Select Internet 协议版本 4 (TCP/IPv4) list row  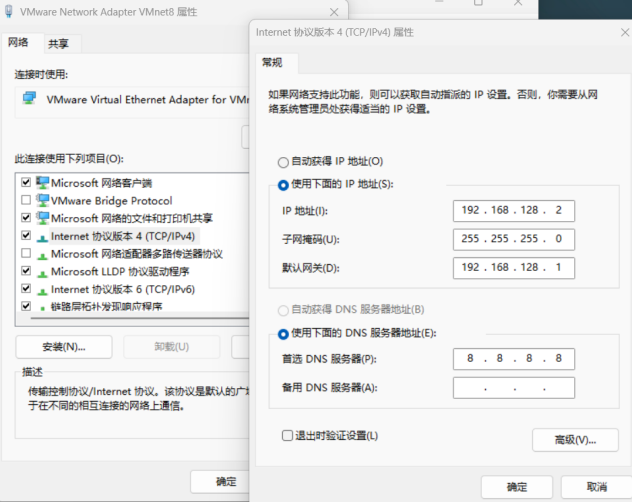123,236
